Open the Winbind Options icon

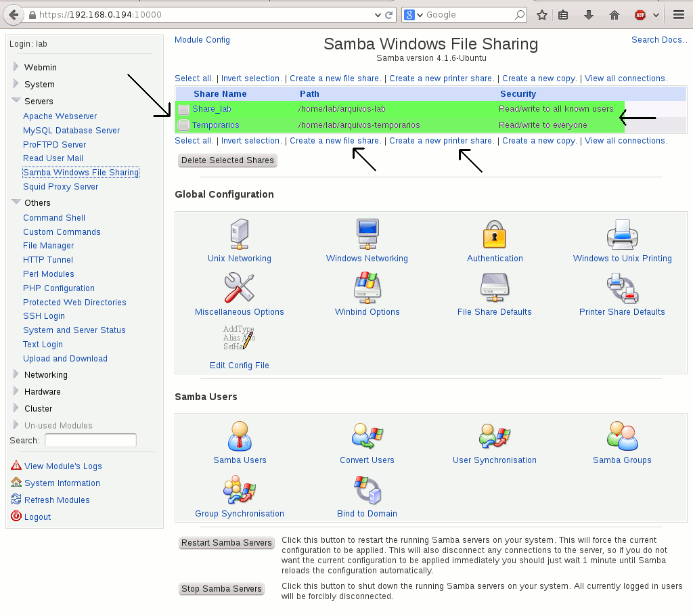point(367,288)
